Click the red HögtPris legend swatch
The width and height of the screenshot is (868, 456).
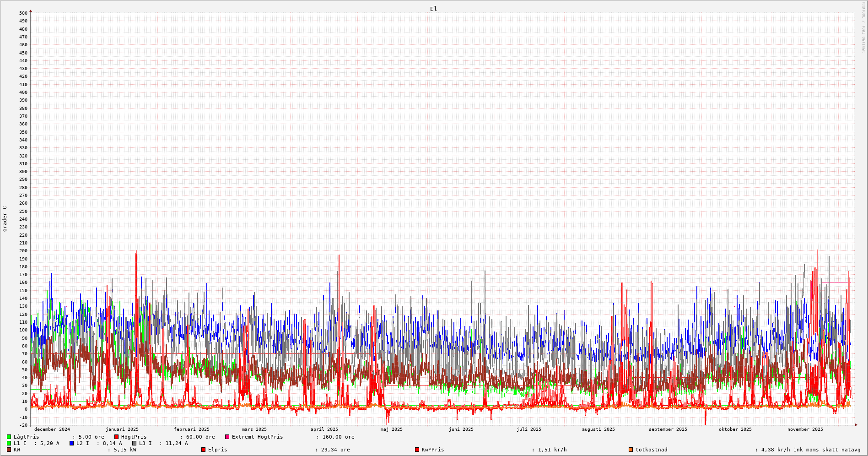coord(116,437)
